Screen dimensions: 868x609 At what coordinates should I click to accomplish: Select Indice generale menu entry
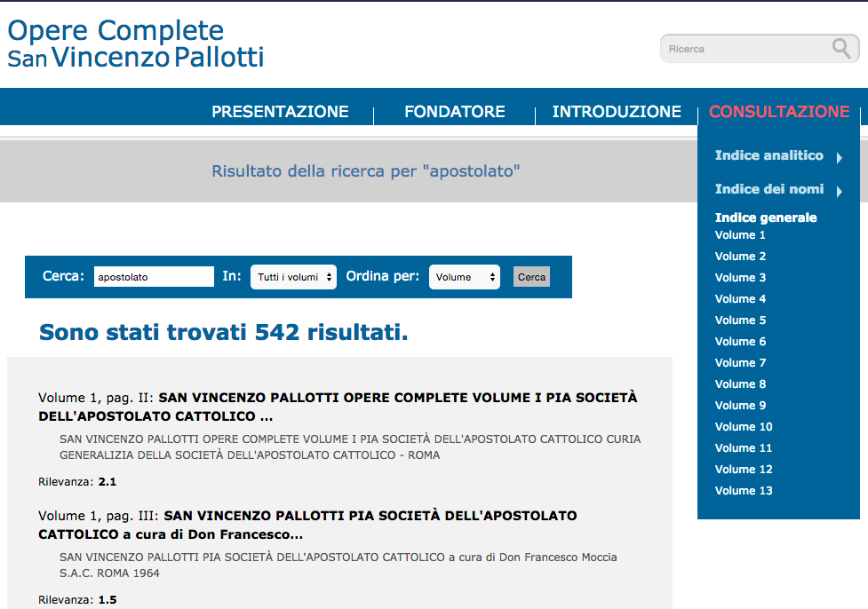coord(766,217)
